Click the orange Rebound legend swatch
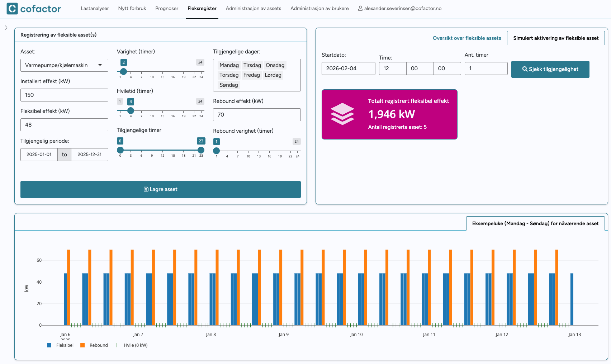611x364 pixels. click(82, 345)
